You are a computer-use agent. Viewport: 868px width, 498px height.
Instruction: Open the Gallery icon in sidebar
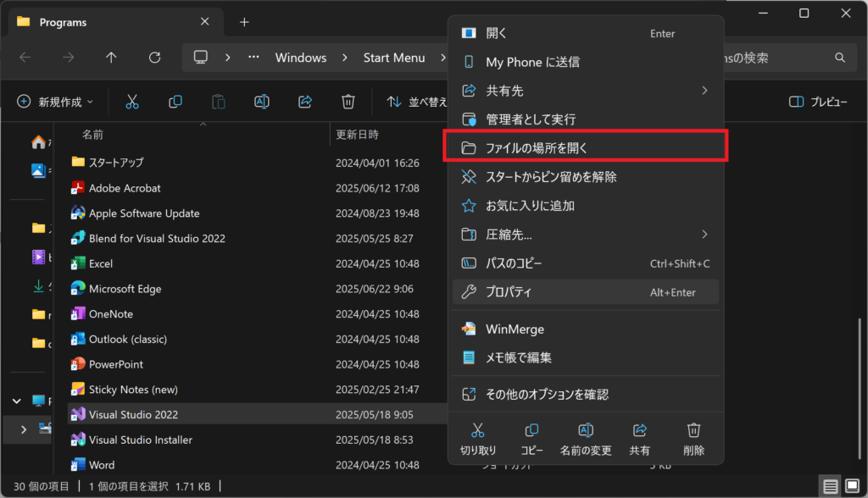pos(38,170)
